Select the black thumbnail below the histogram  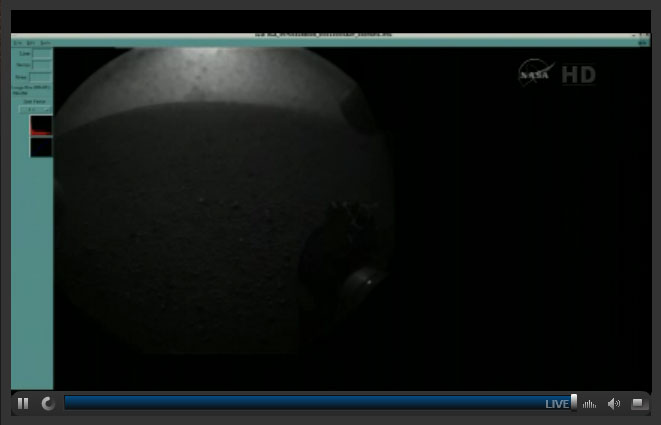41,147
